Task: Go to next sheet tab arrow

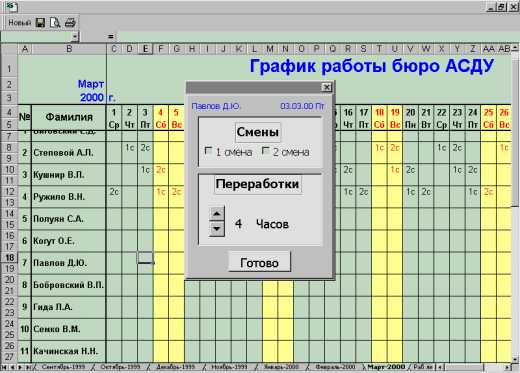Action: (x=20, y=367)
